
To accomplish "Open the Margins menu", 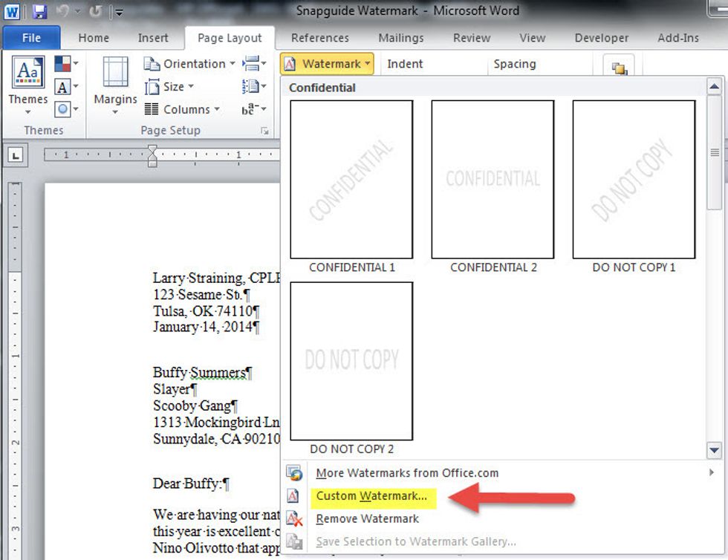I will click(x=115, y=85).
